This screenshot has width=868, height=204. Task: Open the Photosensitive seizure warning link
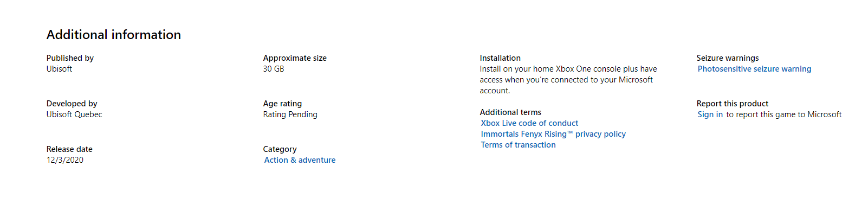pos(754,69)
